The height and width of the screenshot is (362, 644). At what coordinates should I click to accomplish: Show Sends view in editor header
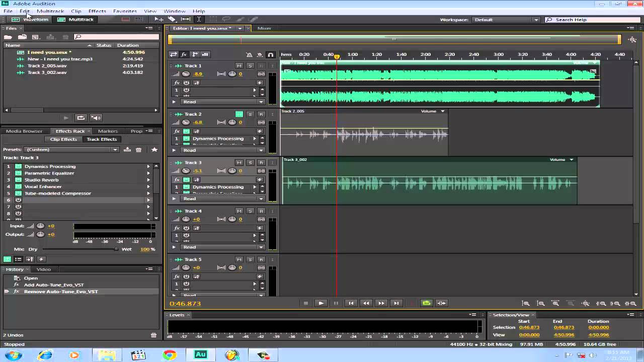click(x=195, y=54)
